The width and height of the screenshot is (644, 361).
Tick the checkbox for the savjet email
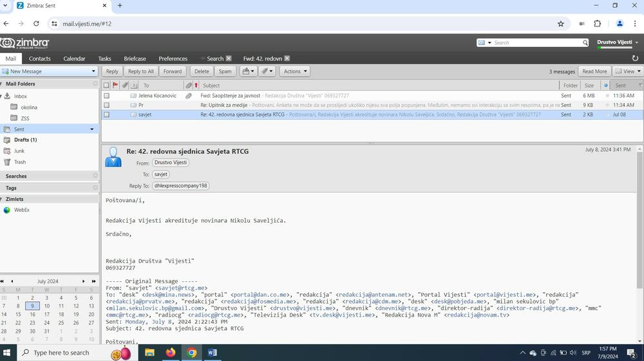[107, 115]
